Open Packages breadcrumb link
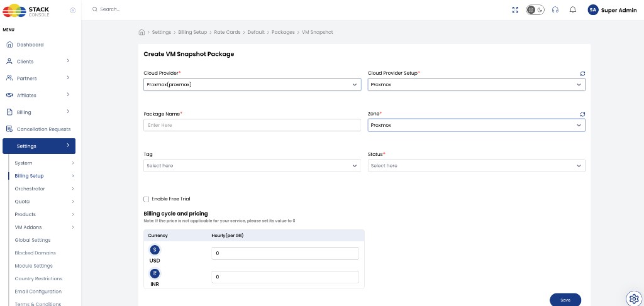The width and height of the screenshot is (644, 306). 283,32
